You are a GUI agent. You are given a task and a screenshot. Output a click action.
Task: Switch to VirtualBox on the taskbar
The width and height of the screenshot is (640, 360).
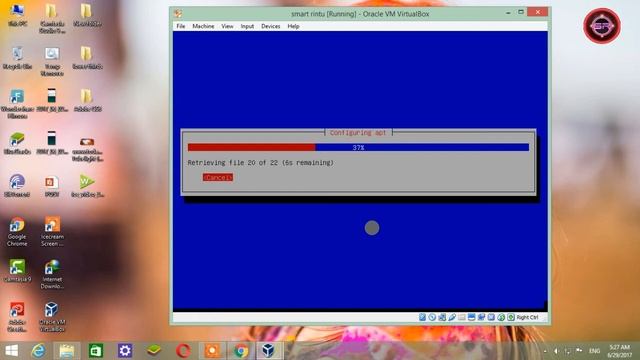tap(269, 351)
